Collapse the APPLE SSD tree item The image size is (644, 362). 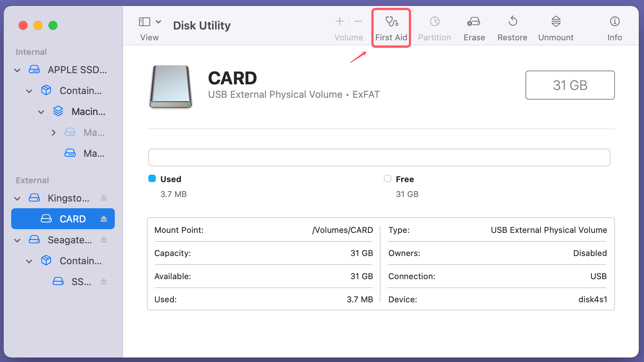pos(17,70)
